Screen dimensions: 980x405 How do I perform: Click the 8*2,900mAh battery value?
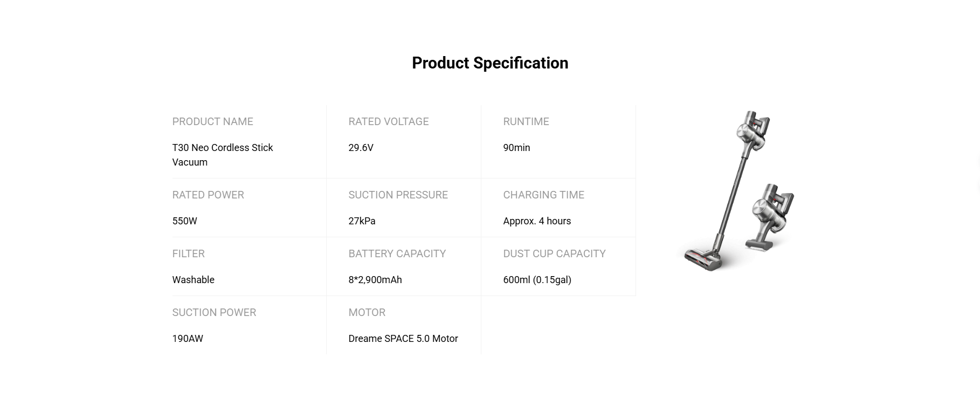375,280
